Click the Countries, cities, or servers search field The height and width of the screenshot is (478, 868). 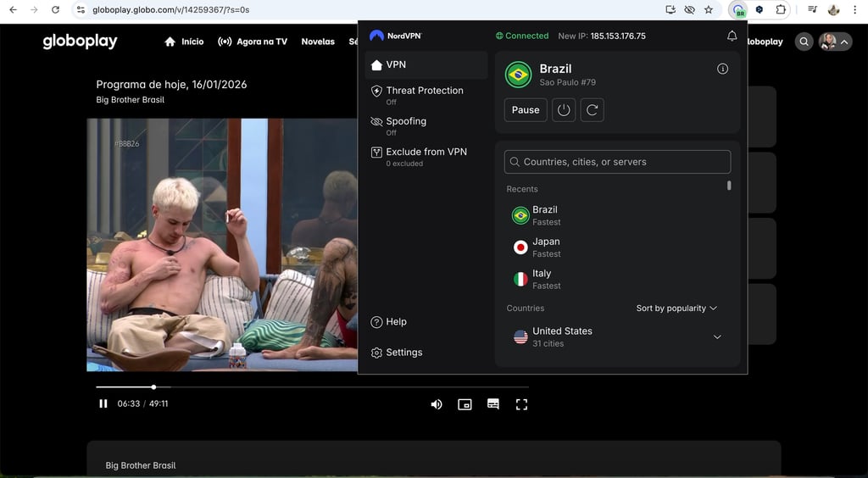[x=617, y=162]
